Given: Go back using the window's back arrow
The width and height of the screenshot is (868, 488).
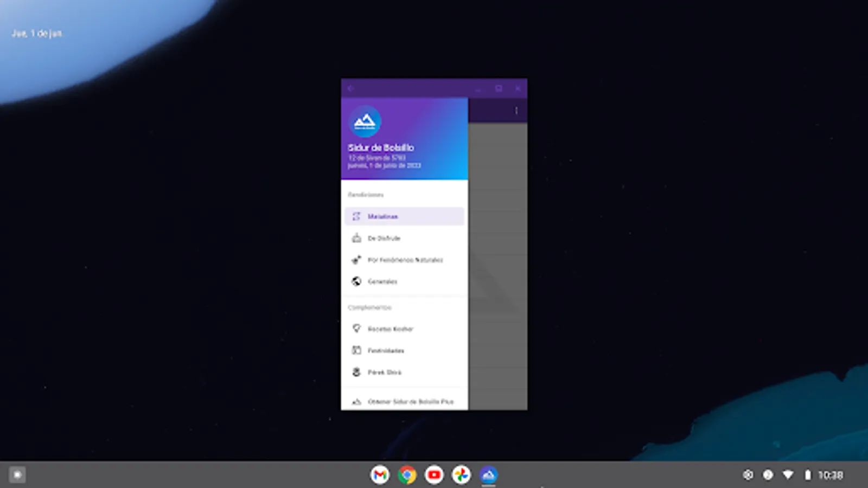Looking at the screenshot, I should [x=351, y=88].
